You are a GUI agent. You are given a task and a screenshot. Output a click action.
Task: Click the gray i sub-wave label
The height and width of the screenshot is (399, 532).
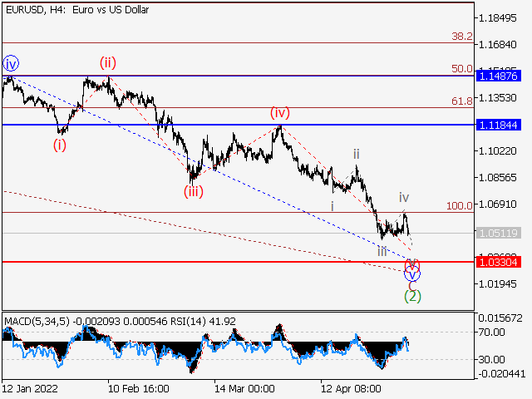[x=332, y=206]
